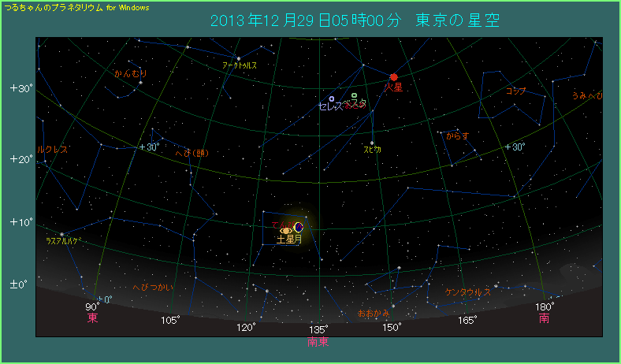This screenshot has width=621, height=364.
Task: Click the かんむり (Corona Borealis) constellation label
Action: (x=131, y=73)
